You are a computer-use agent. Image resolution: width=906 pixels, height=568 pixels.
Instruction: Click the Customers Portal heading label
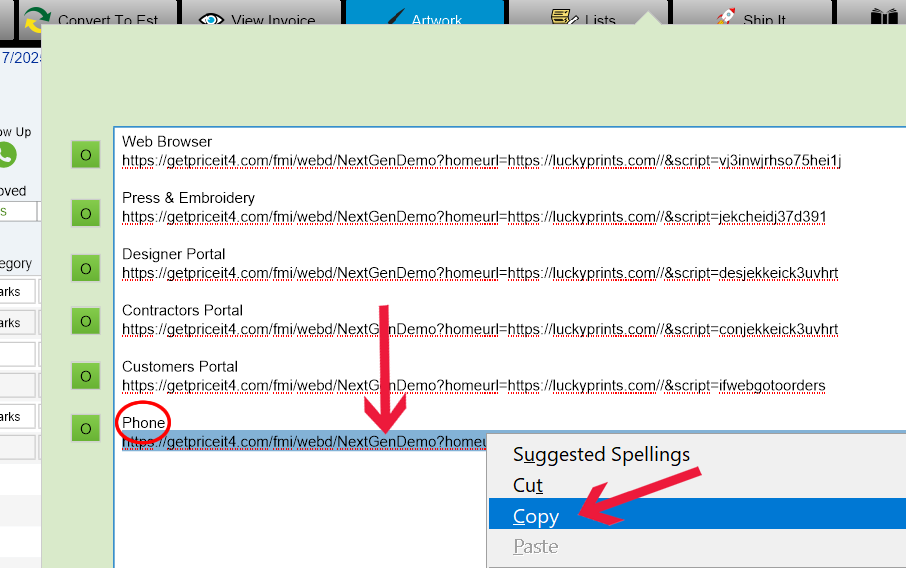[x=180, y=366]
